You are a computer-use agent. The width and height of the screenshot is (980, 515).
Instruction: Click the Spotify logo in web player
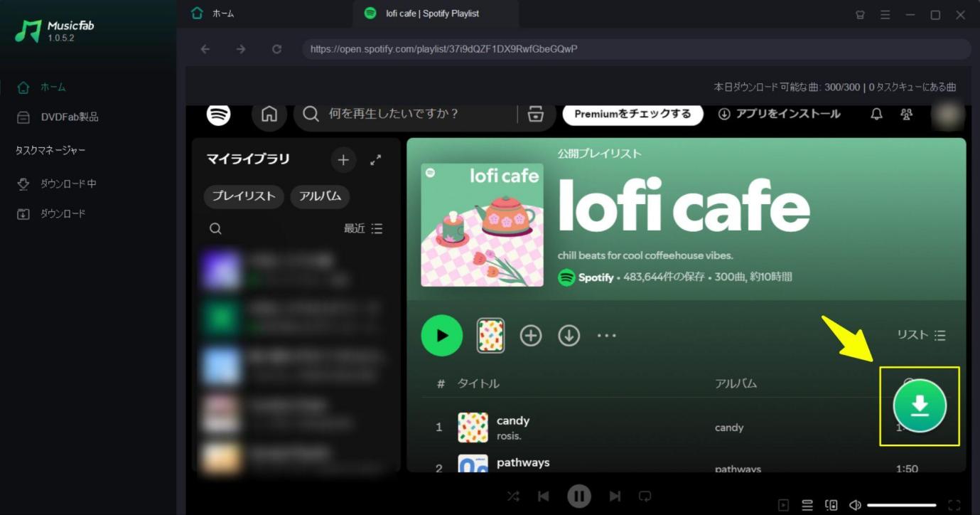pos(218,114)
